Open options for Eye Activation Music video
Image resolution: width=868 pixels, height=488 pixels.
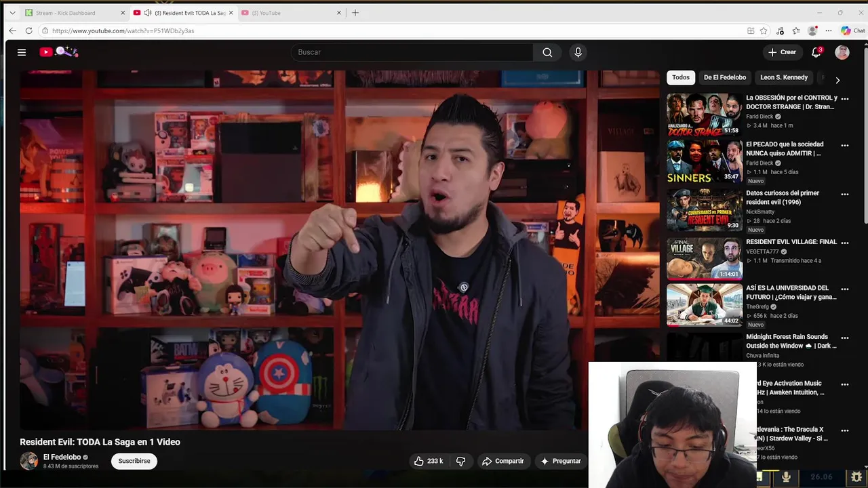tap(845, 384)
